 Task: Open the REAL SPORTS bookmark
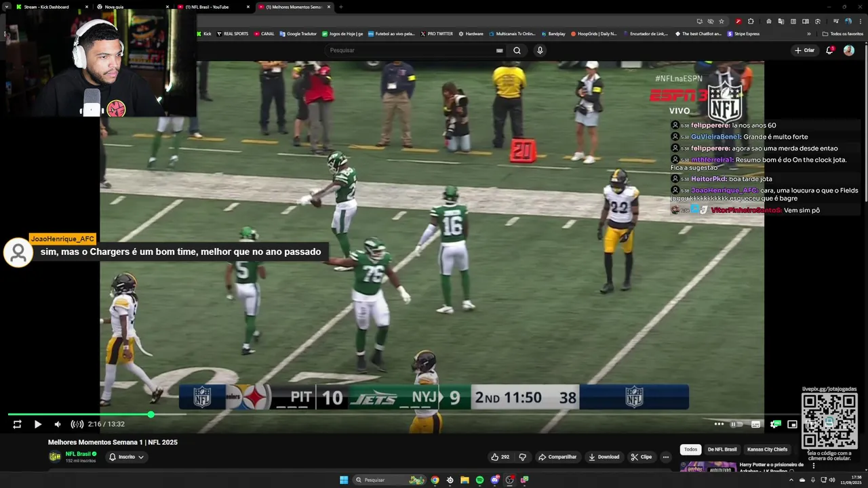click(232, 33)
